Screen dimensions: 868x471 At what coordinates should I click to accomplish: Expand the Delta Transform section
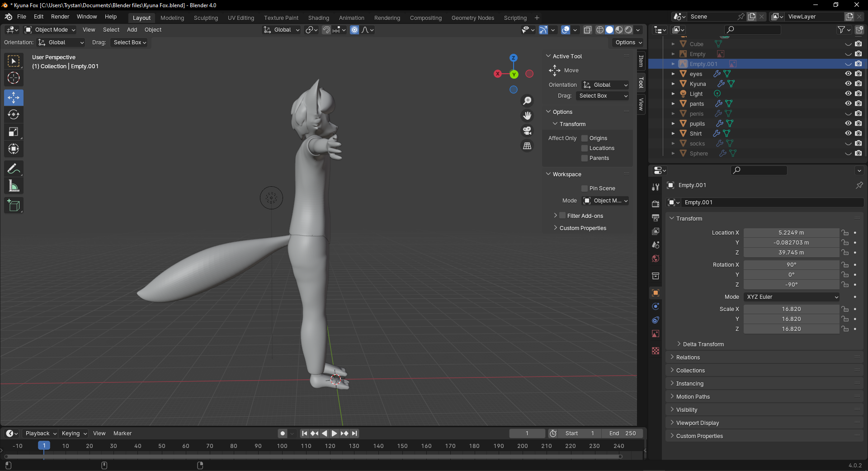703,344
